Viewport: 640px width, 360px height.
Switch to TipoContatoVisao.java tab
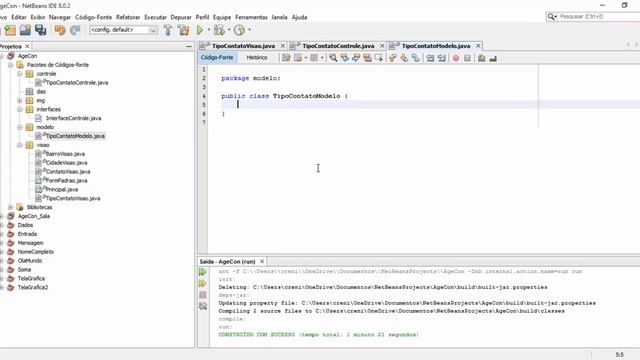click(x=243, y=46)
